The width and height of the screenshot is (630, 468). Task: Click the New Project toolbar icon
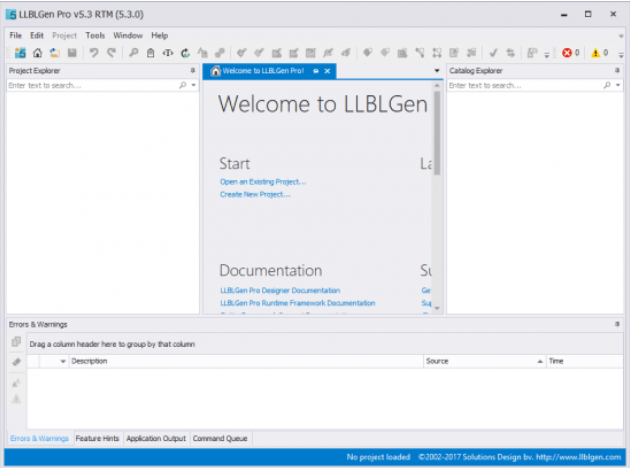coord(20,53)
